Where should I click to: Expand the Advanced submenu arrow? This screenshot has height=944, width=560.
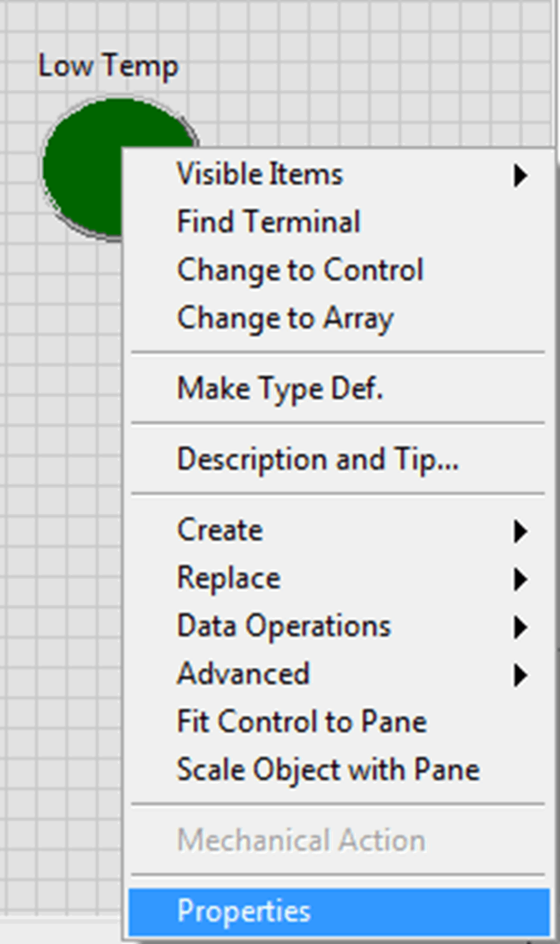520,673
